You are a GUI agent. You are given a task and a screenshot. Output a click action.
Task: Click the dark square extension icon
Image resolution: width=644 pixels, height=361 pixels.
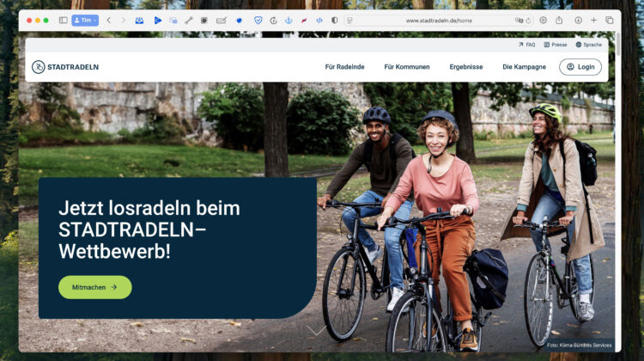pos(204,20)
